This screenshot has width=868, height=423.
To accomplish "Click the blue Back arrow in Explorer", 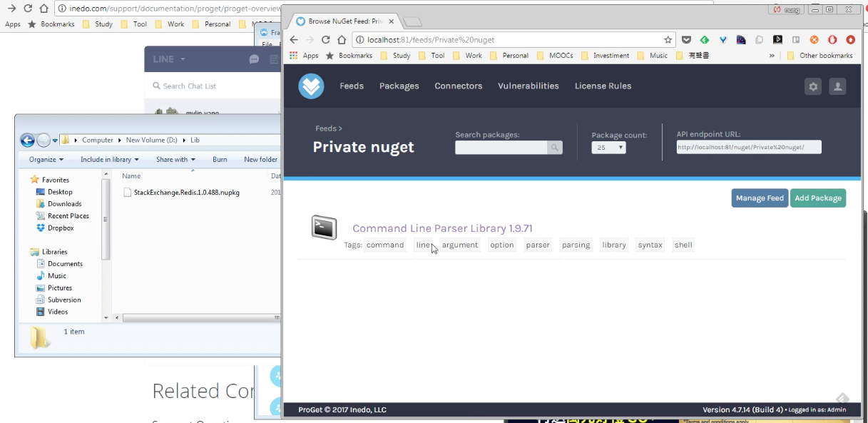I will (27, 140).
